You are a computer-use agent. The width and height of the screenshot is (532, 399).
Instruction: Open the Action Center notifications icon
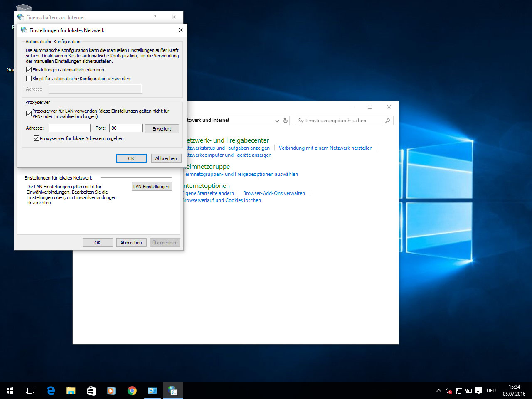479,391
